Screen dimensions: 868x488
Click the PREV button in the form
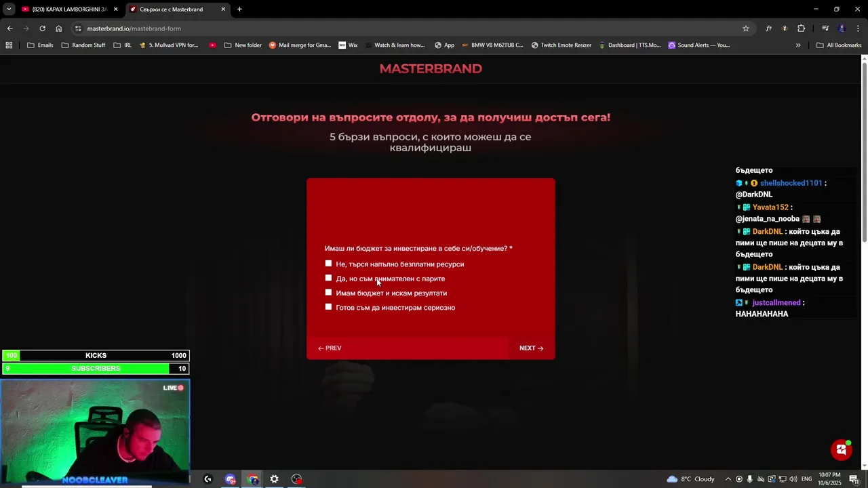[x=330, y=348]
